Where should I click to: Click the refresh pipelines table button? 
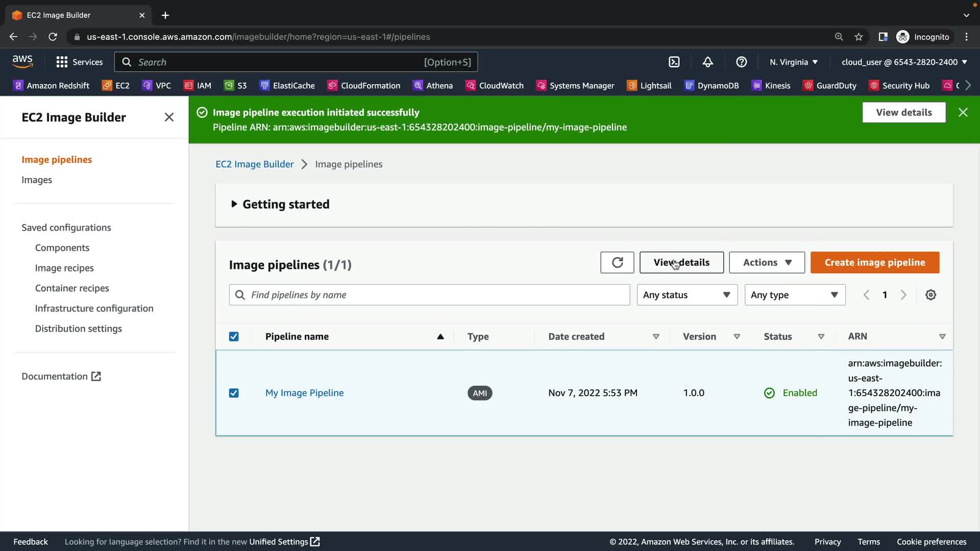click(x=617, y=262)
